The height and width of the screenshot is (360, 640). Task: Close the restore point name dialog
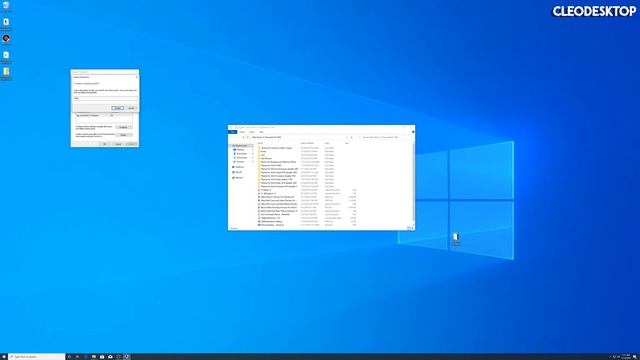click(137, 77)
